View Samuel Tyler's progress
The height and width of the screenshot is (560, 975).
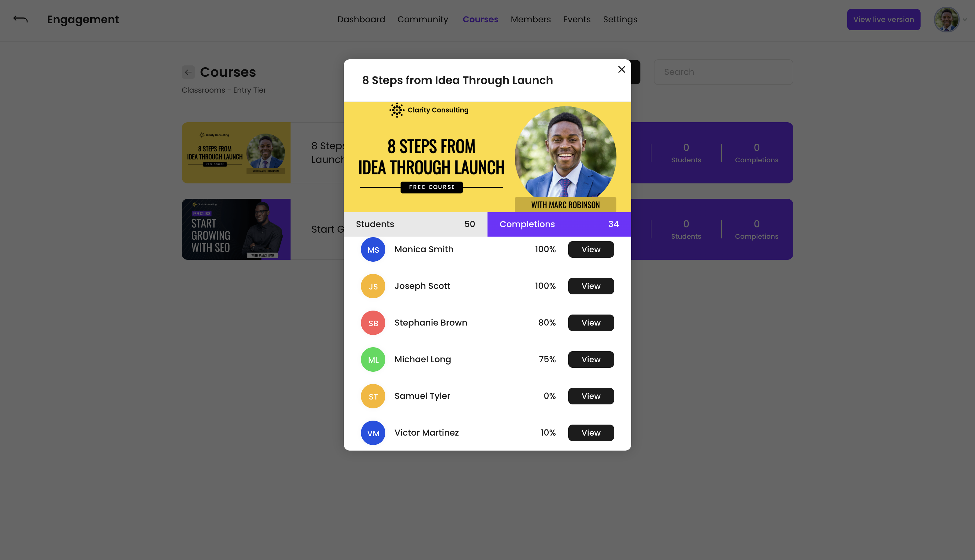[x=591, y=396]
